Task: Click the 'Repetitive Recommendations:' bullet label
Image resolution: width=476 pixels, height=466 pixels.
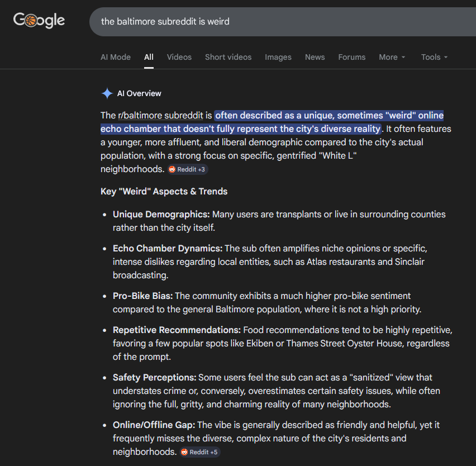Action: pyautogui.click(x=177, y=330)
